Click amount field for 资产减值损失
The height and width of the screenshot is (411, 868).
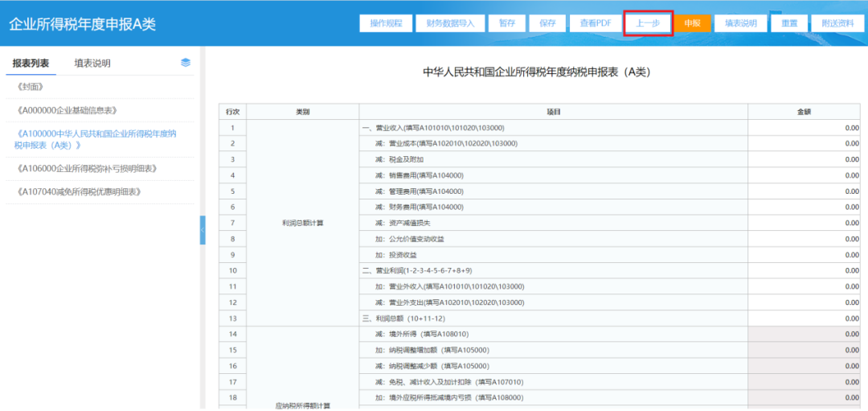coord(805,224)
